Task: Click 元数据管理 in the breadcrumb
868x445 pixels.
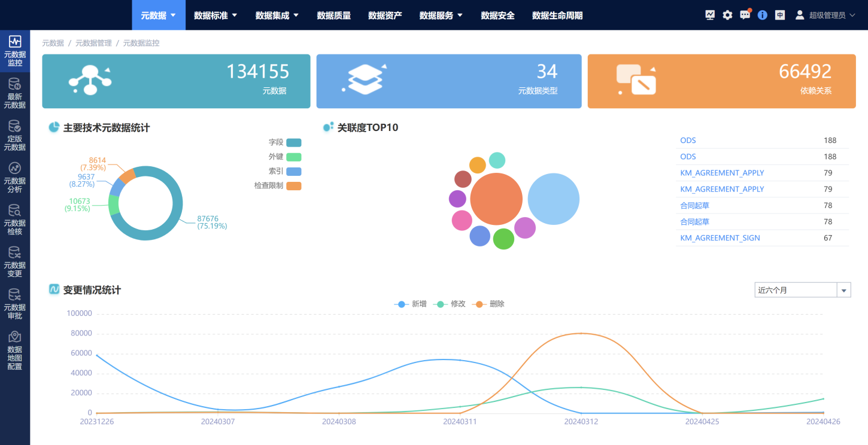Action: click(93, 43)
